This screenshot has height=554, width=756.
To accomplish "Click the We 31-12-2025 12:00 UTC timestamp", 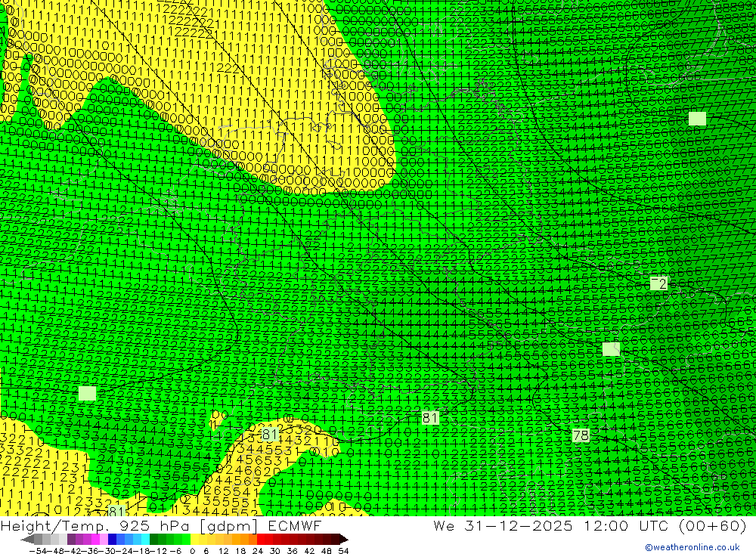I will (590, 525).
